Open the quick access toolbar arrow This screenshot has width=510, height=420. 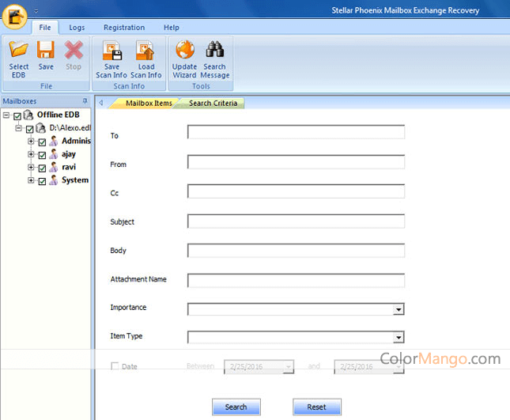pyautogui.click(x=36, y=11)
